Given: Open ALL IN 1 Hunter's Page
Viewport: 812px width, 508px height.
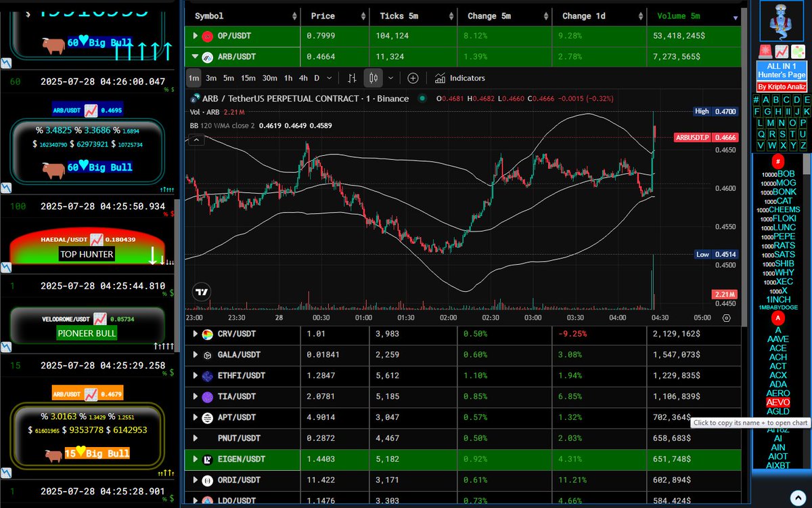Looking at the screenshot, I should click(781, 70).
